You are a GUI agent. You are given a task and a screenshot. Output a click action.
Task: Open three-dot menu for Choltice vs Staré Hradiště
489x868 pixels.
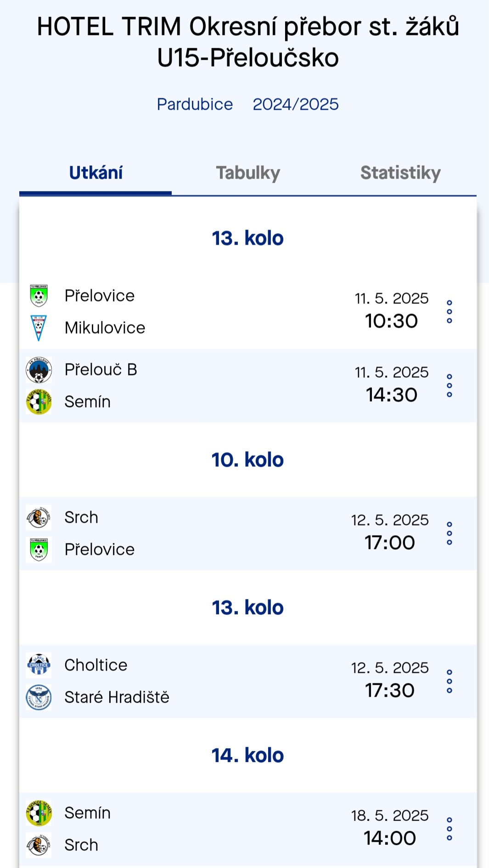pos(449,681)
